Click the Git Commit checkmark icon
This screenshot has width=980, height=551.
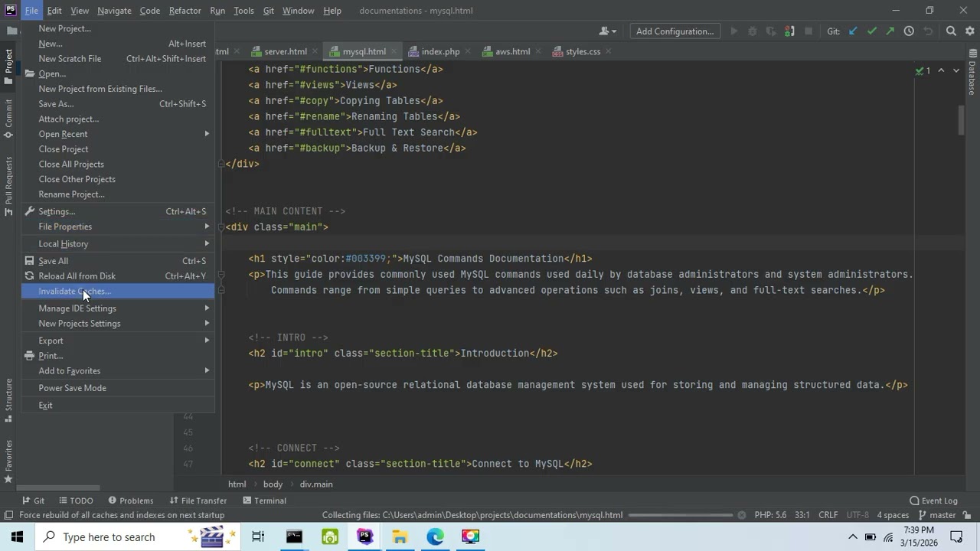(871, 31)
